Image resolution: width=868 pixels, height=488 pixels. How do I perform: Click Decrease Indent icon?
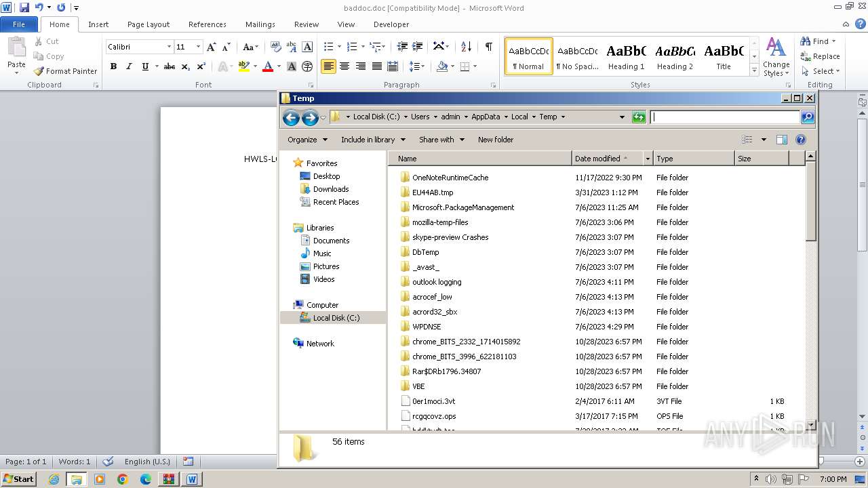(x=402, y=47)
